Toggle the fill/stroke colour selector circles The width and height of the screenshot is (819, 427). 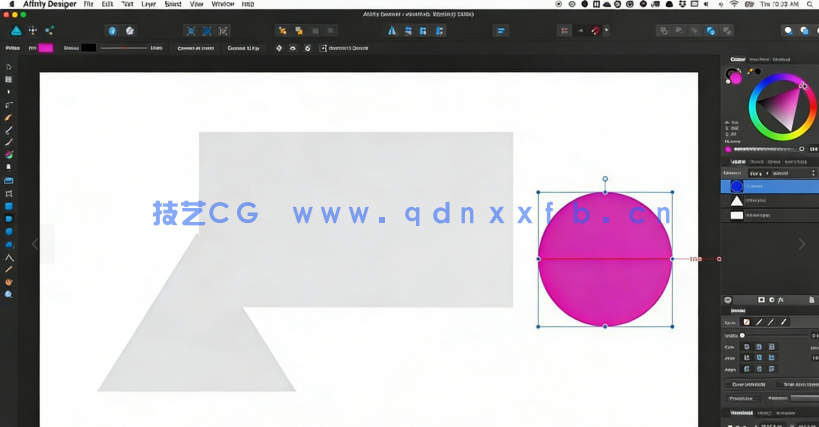pyautogui.click(x=733, y=76)
